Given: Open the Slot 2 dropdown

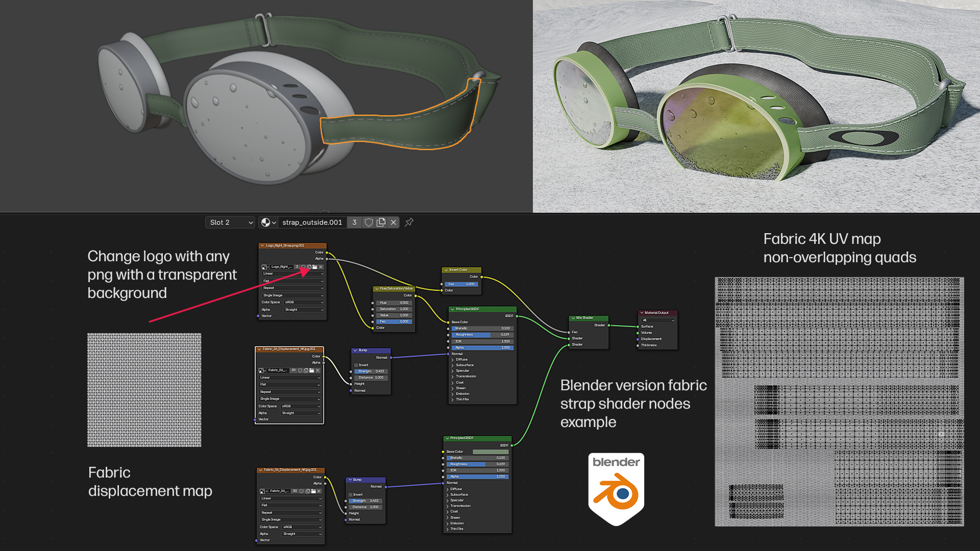Looking at the screenshot, I should pyautogui.click(x=230, y=222).
